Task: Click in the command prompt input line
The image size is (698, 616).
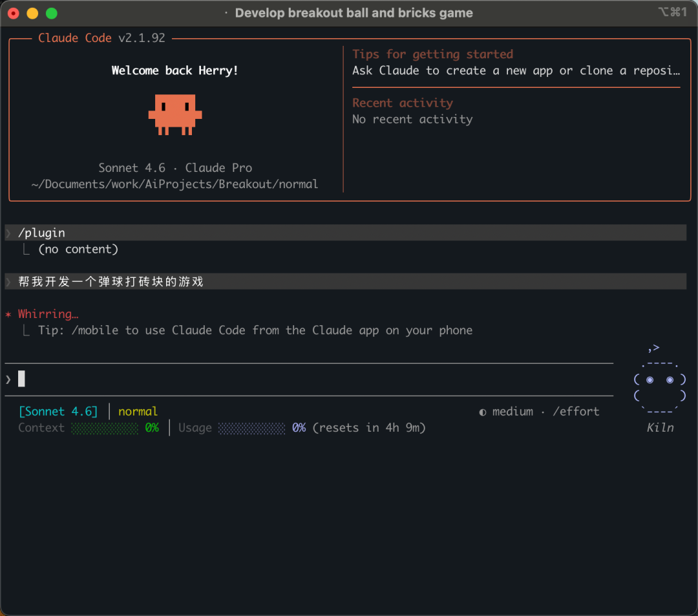Action: click(310, 379)
